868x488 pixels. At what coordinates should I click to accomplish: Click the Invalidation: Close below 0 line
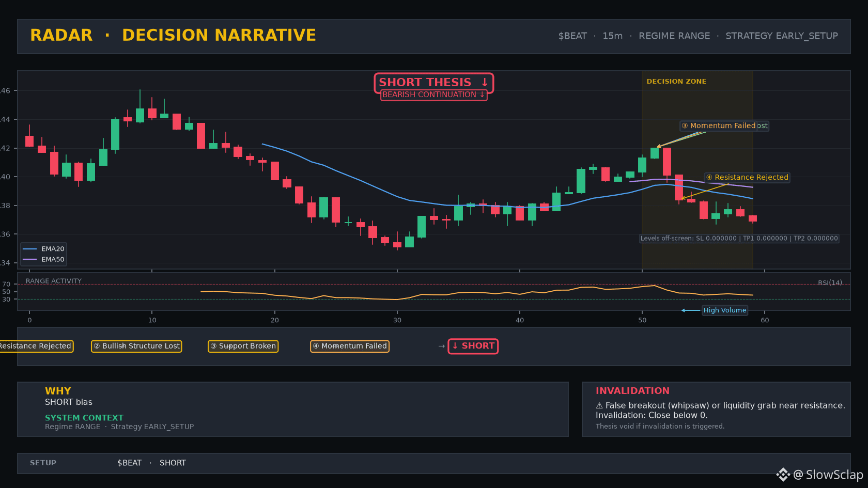(652, 416)
